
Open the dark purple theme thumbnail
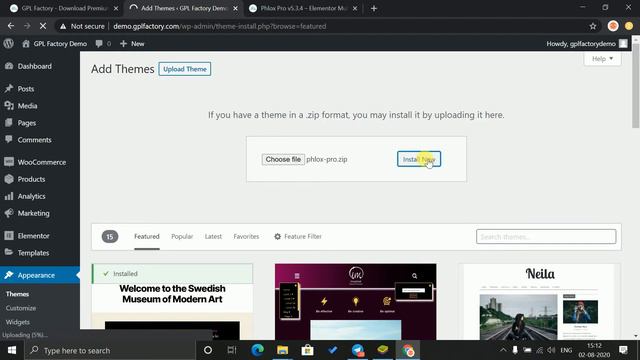click(x=356, y=302)
